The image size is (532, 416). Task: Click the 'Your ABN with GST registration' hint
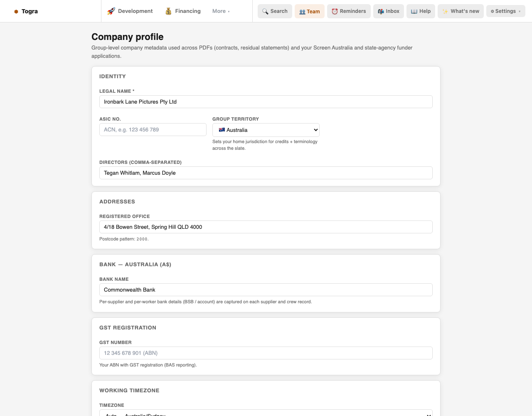pyautogui.click(x=148, y=365)
